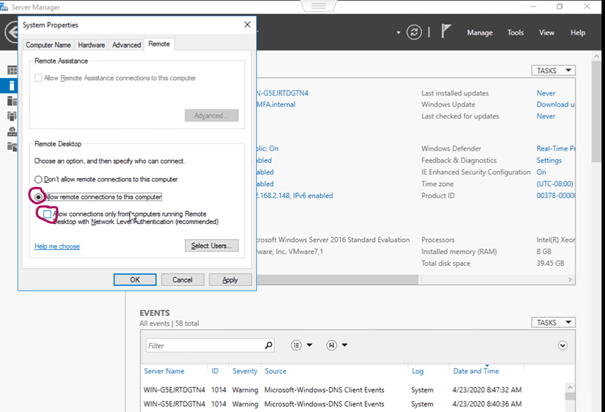Select Allow remote connections to this computer
Viewport: 605px width, 412px height.
coord(39,196)
